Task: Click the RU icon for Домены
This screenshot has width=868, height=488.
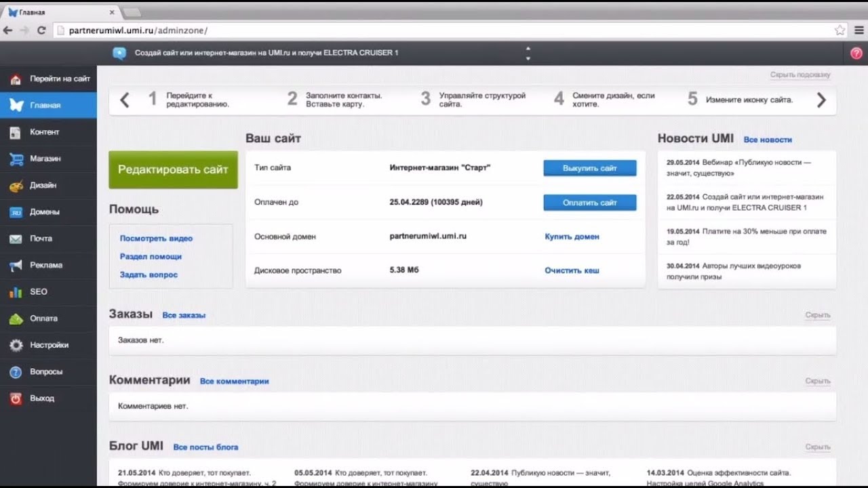Action: (x=16, y=212)
